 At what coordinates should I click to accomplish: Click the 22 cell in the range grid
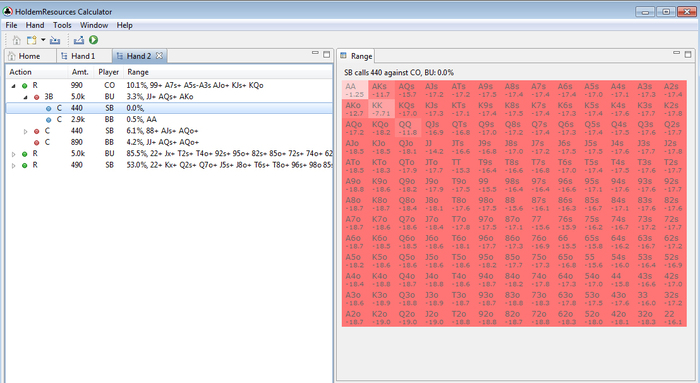673,317
